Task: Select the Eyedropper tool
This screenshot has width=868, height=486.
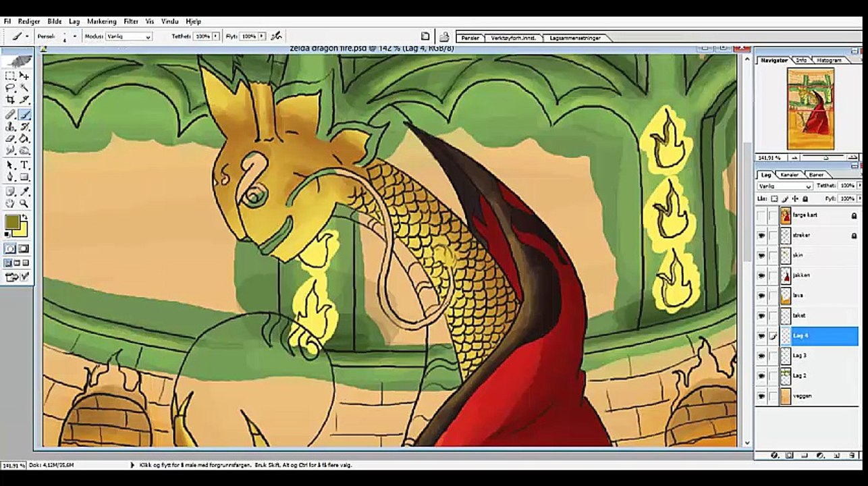Action: point(24,192)
